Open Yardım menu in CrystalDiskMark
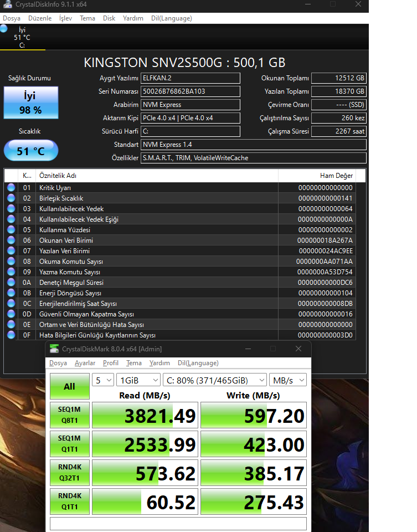This screenshot has width=417, height=532. click(159, 363)
